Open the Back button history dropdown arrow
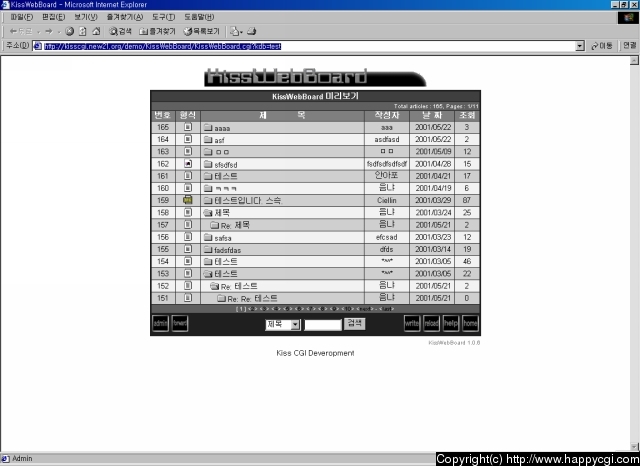This screenshot has width=640, height=466. coord(39,32)
